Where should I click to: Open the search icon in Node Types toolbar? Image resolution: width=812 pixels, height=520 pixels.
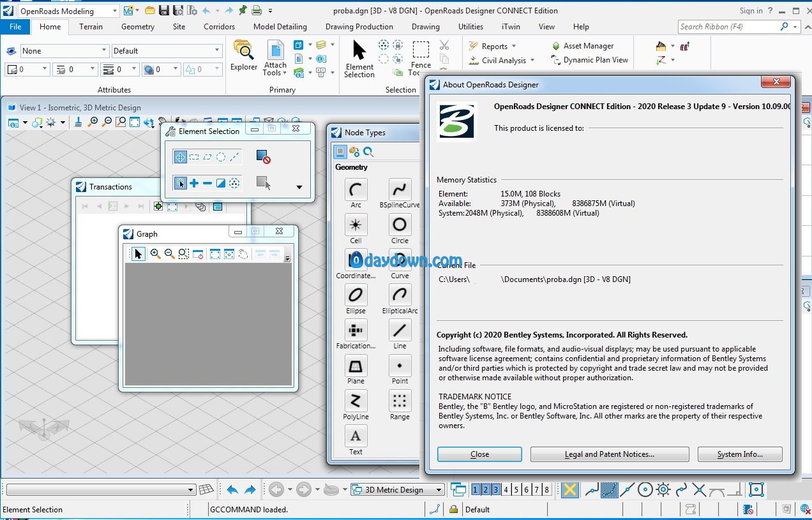click(368, 151)
